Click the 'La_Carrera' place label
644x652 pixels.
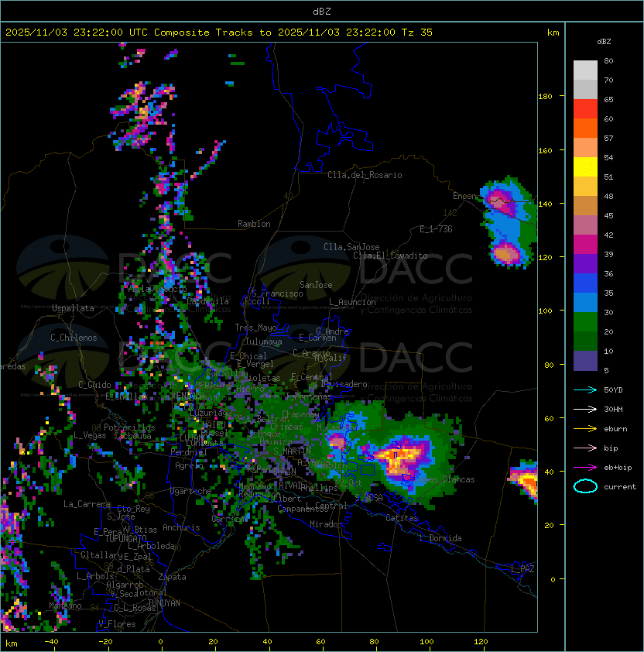point(87,504)
